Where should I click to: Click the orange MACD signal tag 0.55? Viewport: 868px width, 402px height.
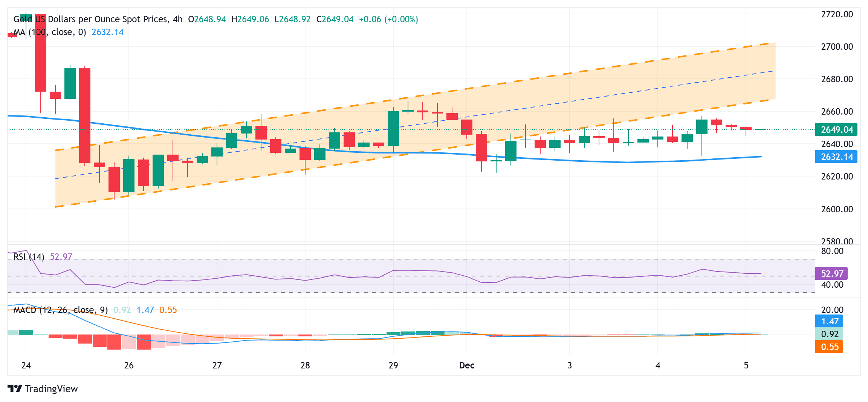point(829,347)
